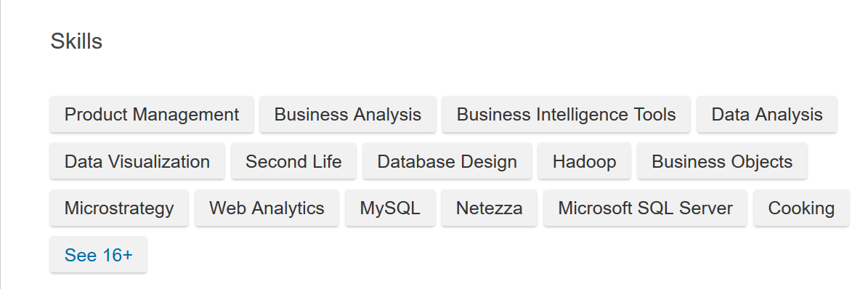Select the Data Visualization tag

click(137, 162)
